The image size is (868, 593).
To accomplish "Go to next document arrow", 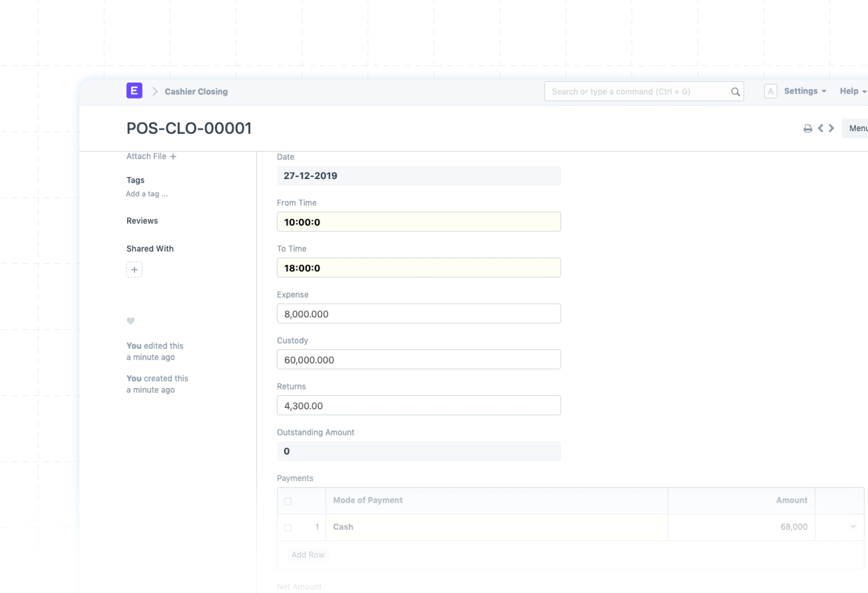I will tap(831, 128).
